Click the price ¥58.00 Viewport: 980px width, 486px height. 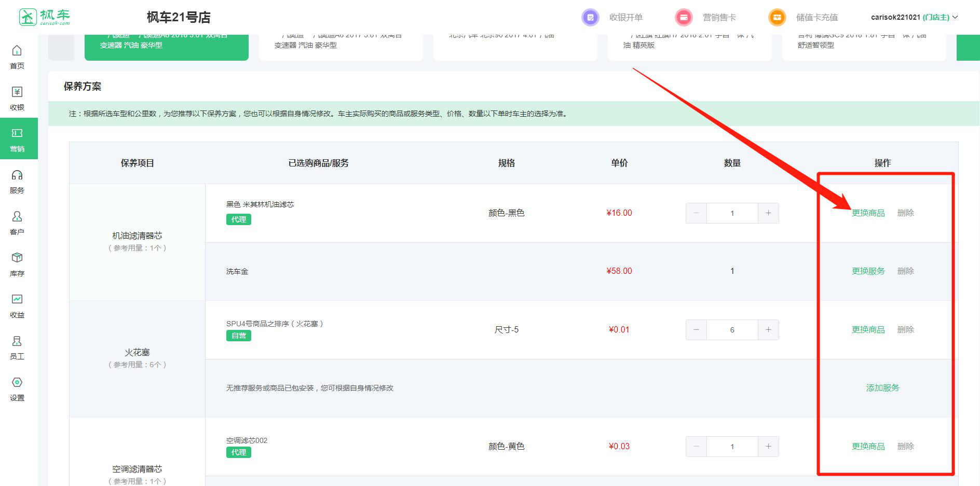619,271
